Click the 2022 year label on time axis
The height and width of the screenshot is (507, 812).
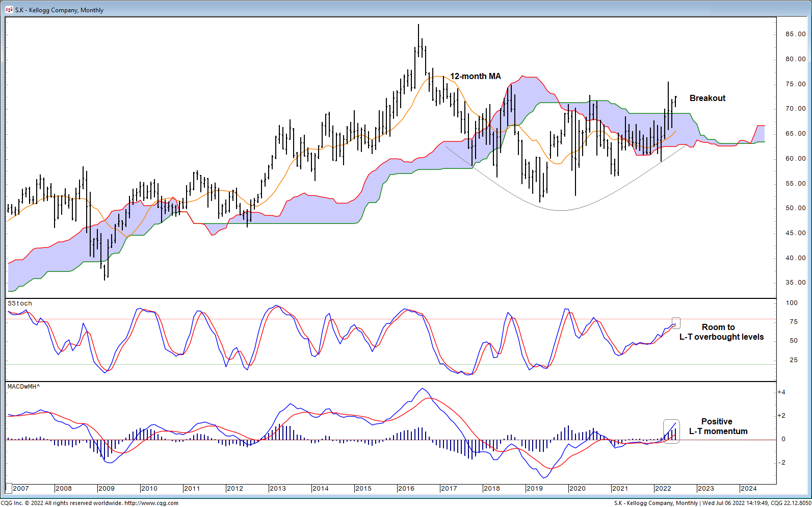click(x=663, y=489)
